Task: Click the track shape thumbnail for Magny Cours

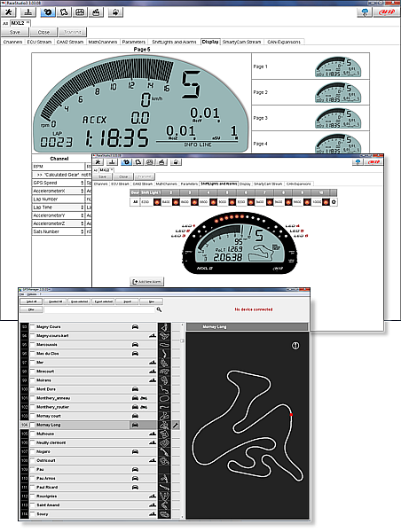Action: 164,326
